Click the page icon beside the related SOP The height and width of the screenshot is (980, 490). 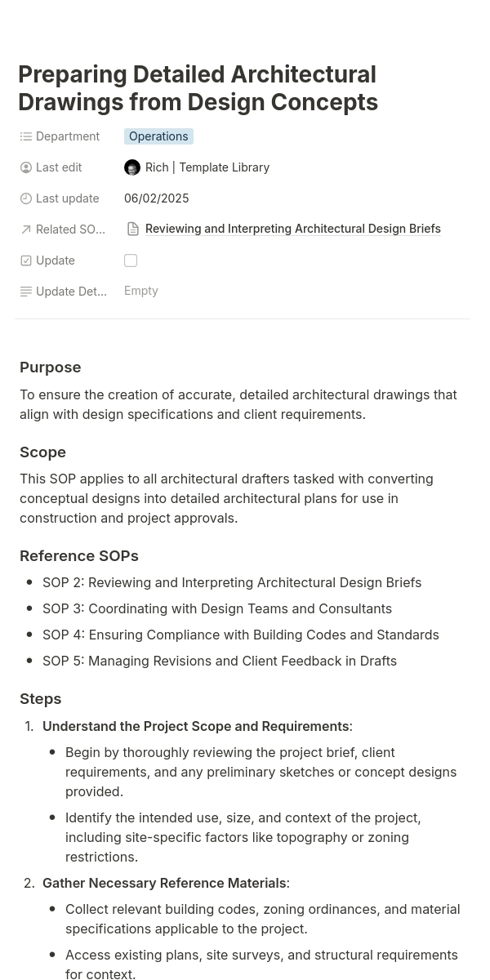[x=132, y=229]
